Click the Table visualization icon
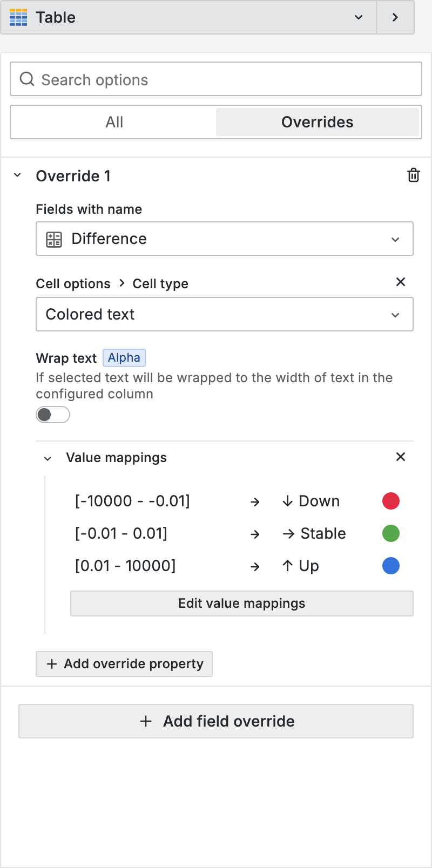The image size is (432, 868). point(18,17)
